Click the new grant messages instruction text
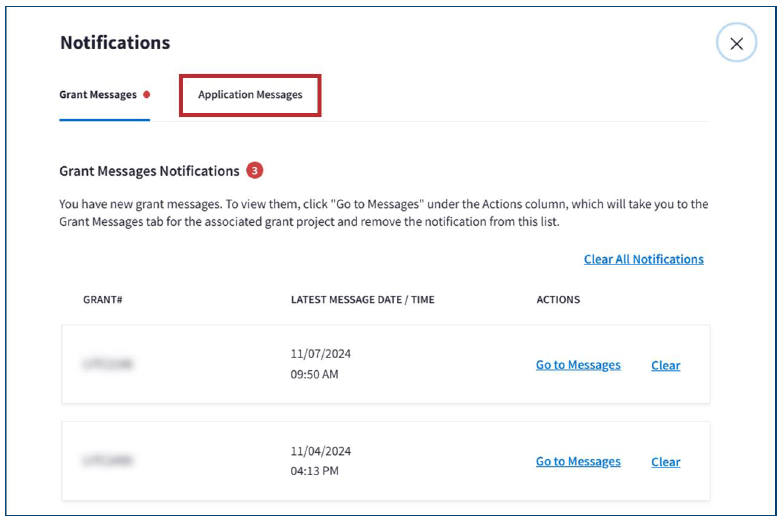 (383, 213)
